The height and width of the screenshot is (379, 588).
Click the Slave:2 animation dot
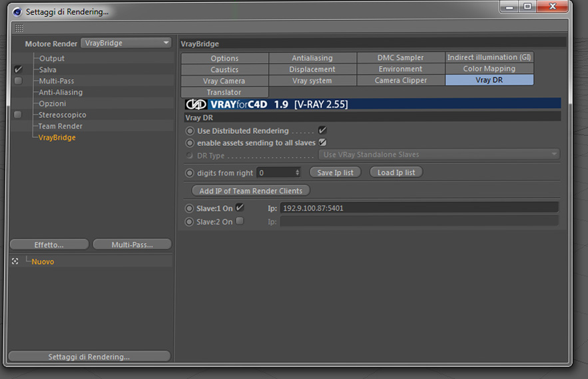tap(189, 222)
